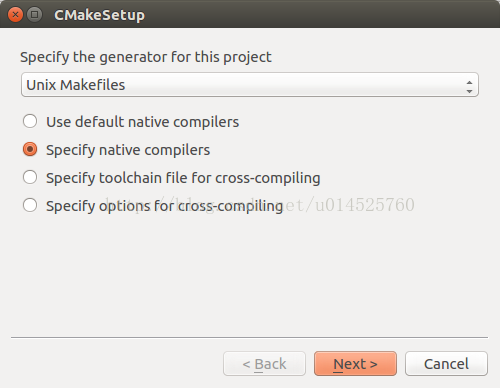Click the 'Specify the generator for this project' heading
This screenshot has width=500, height=388.
pos(146,57)
